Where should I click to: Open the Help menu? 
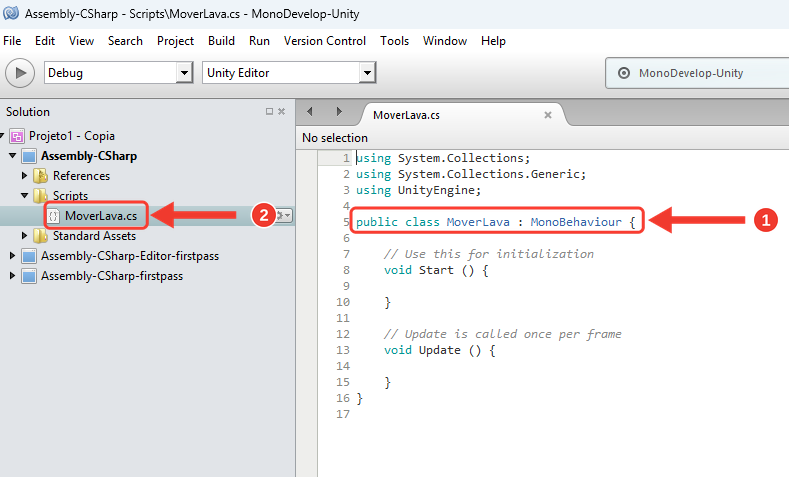click(493, 41)
